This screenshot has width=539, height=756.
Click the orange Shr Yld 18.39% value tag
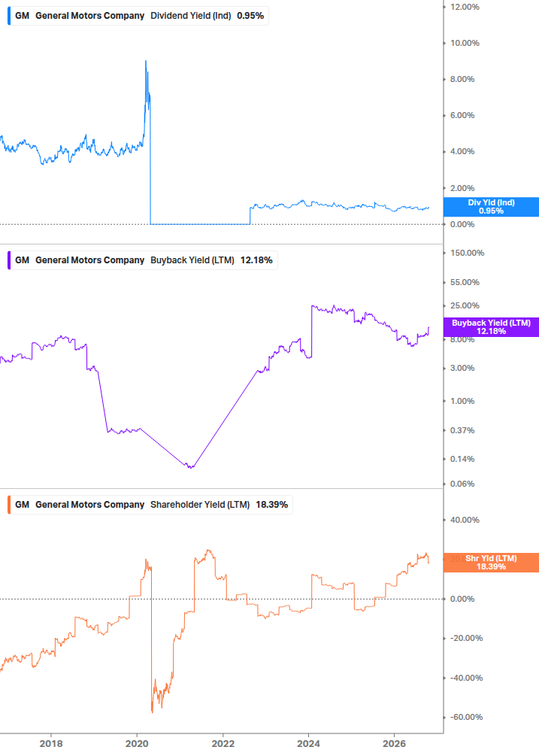coord(491,563)
